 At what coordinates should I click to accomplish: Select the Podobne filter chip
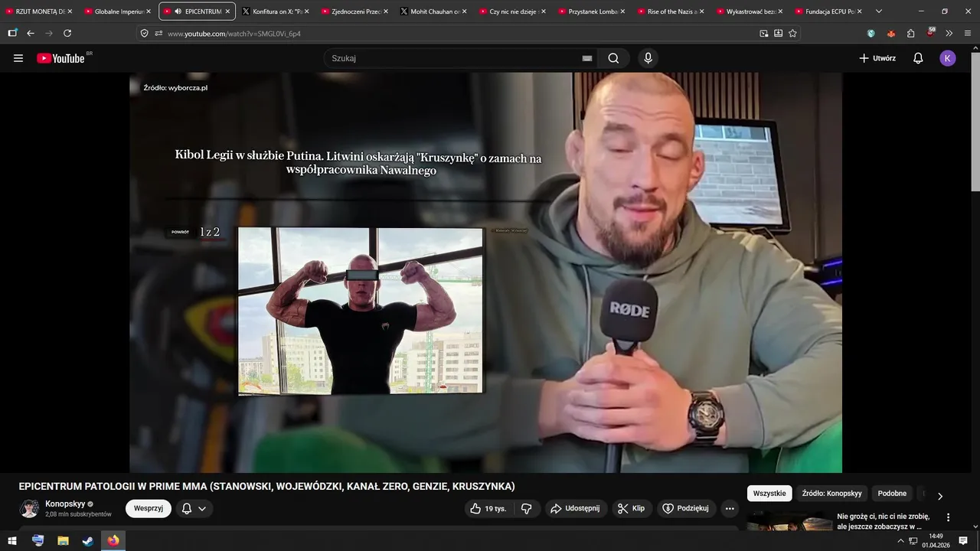[x=892, y=494]
